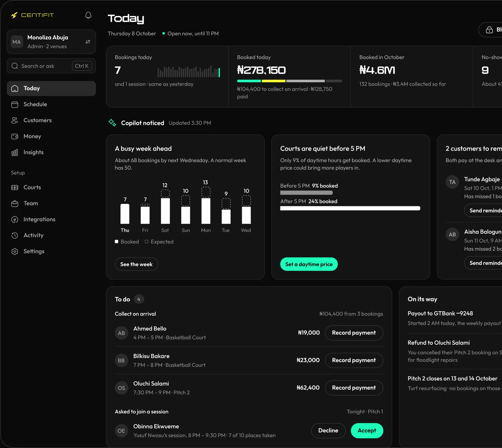Click the Saturday bar in week chart

(x=165, y=207)
